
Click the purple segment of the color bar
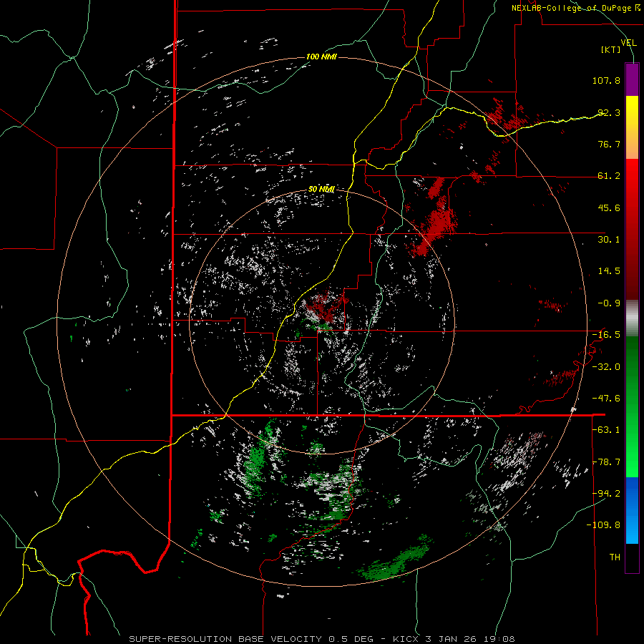(x=632, y=79)
